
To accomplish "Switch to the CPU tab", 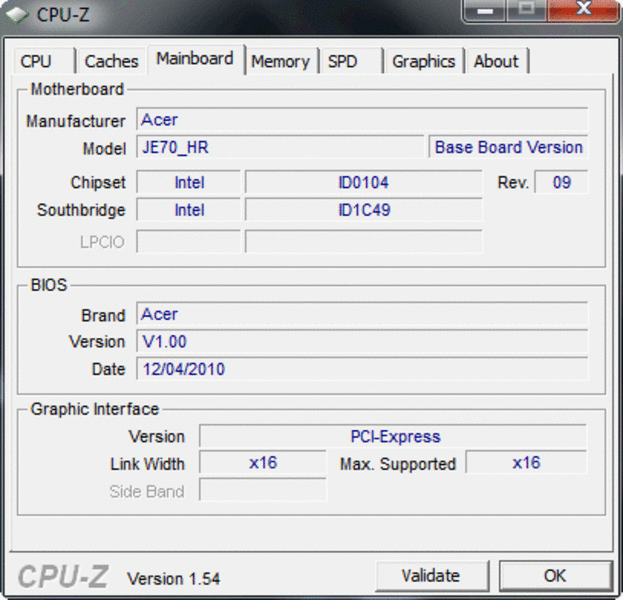I will pos(44,61).
